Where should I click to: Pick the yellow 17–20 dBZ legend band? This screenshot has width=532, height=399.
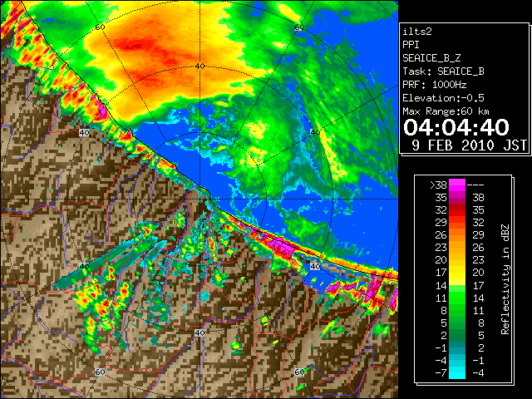click(x=457, y=273)
